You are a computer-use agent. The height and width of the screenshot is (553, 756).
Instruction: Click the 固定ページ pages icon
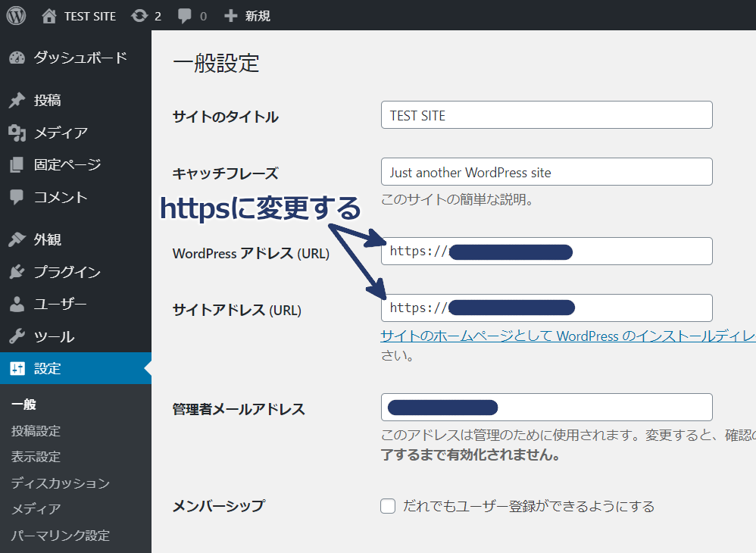(x=17, y=165)
